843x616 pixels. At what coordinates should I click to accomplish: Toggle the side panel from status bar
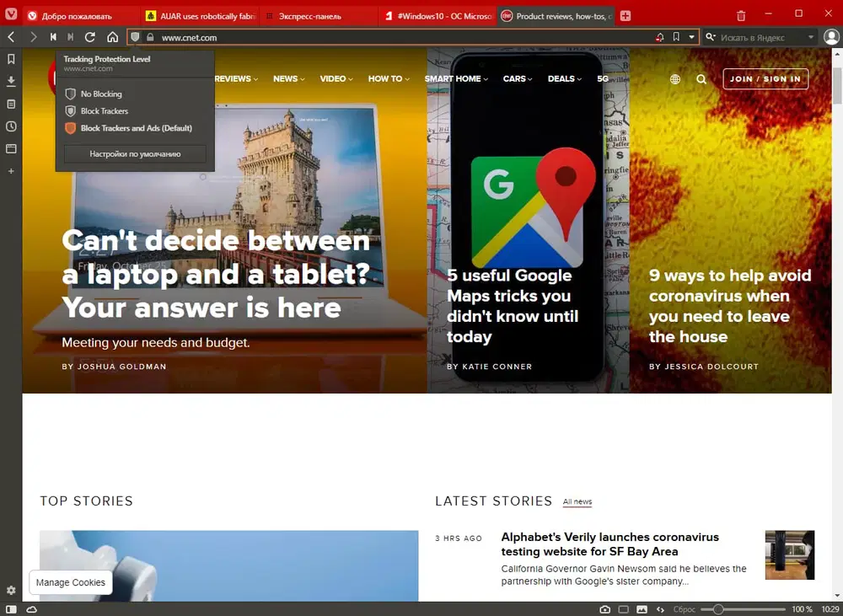pyautogui.click(x=11, y=609)
